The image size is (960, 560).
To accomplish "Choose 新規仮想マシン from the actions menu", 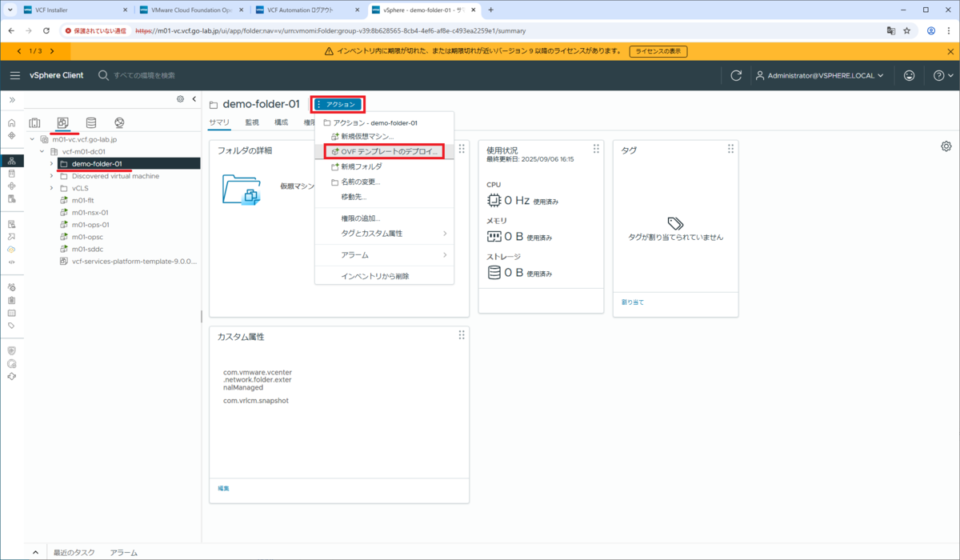I will [x=384, y=137].
